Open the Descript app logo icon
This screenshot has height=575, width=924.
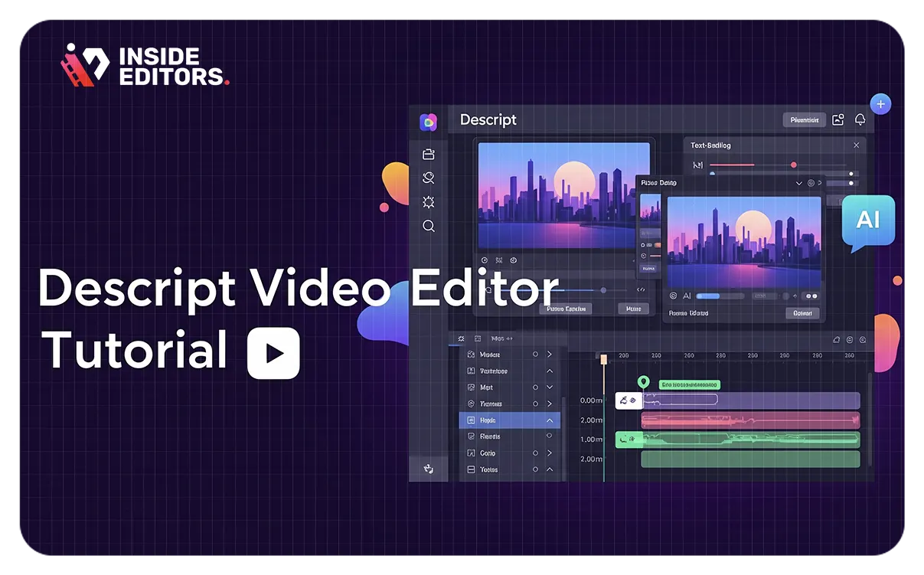point(429,123)
